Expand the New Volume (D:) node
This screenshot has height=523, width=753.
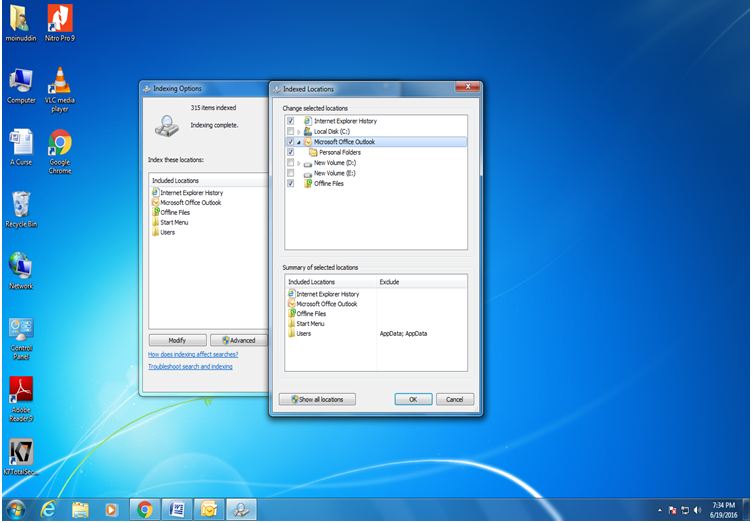pyautogui.click(x=299, y=163)
